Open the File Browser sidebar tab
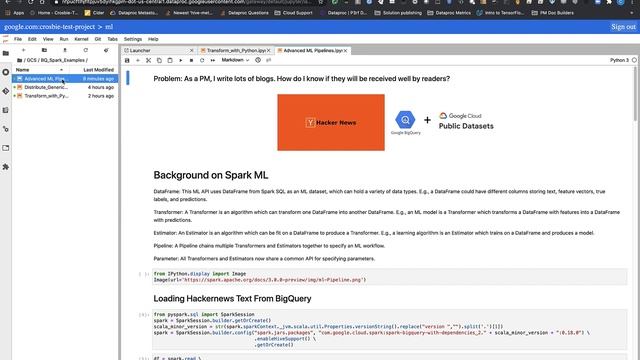This screenshot has height=360, width=640. [6, 53]
